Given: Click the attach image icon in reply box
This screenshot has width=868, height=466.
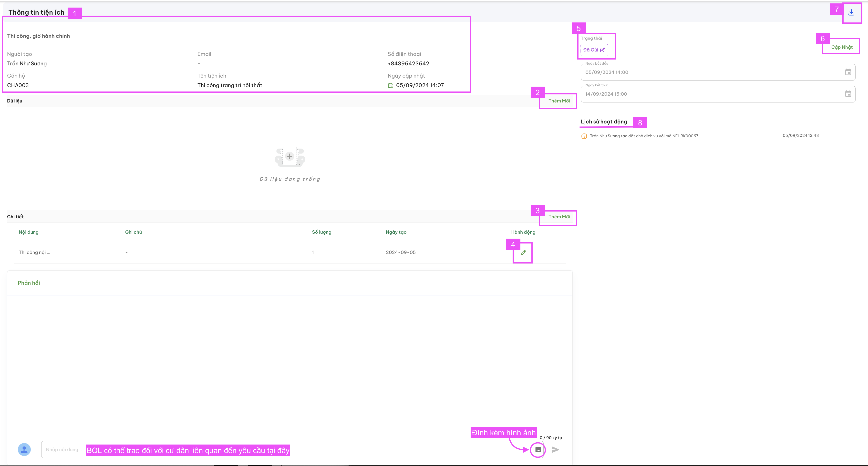Looking at the screenshot, I should click(x=538, y=449).
